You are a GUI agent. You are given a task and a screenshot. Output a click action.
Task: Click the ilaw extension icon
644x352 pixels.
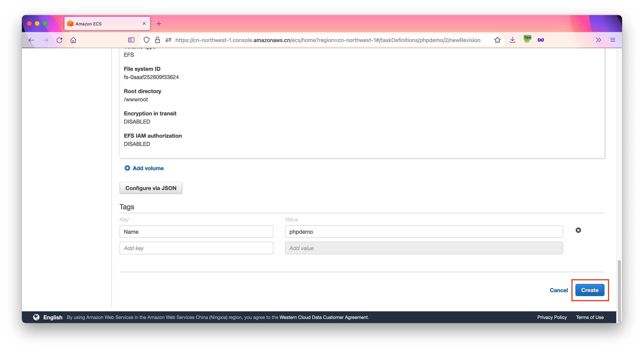click(x=527, y=39)
